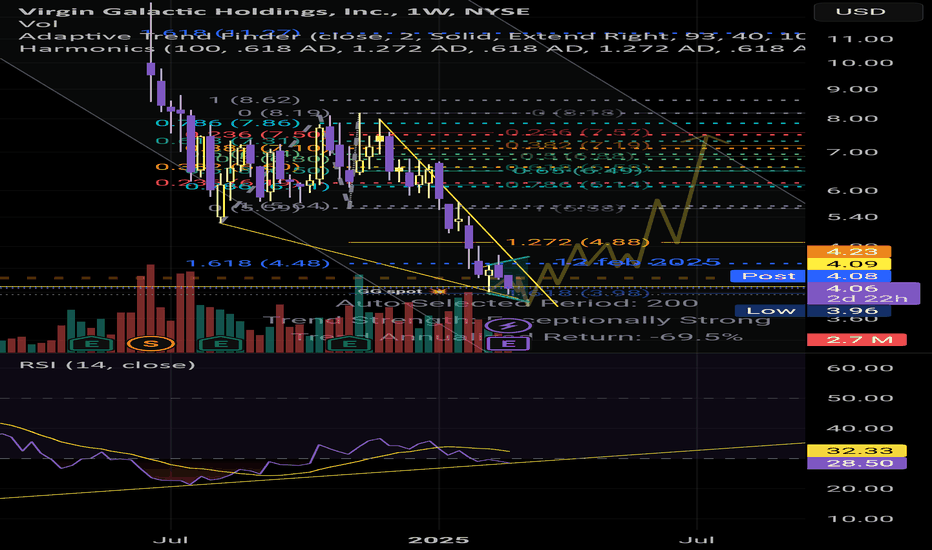Viewport: 932px width, 550px height.
Task: Click the Auto-Selected Period: 200 text
Action: (517, 303)
